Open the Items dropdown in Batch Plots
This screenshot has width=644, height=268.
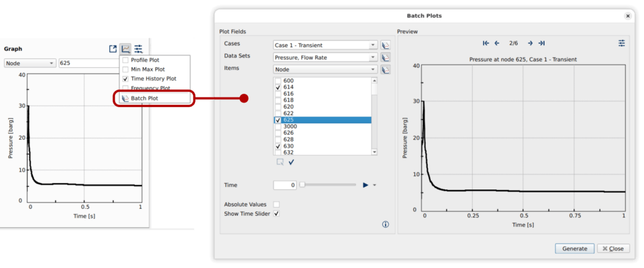[x=325, y=69]
